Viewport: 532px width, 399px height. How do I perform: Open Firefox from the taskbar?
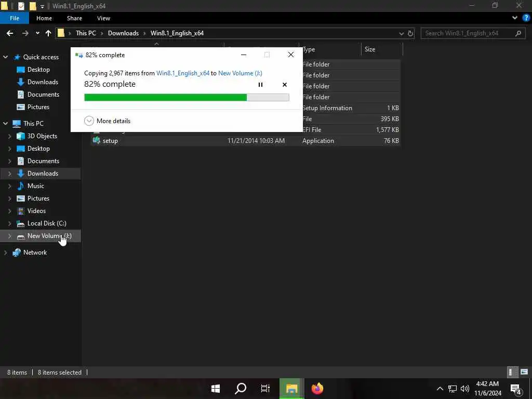(317, 389)
